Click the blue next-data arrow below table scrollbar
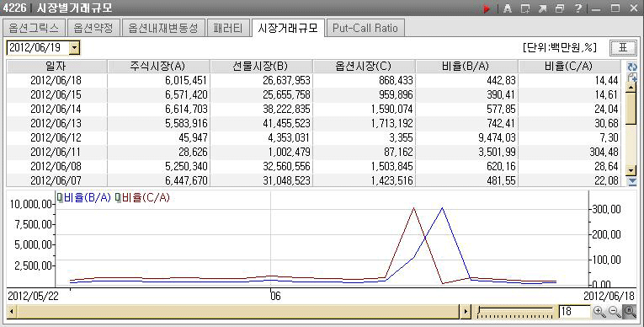This screenshot has width=644, height=327. coord(632,181)
